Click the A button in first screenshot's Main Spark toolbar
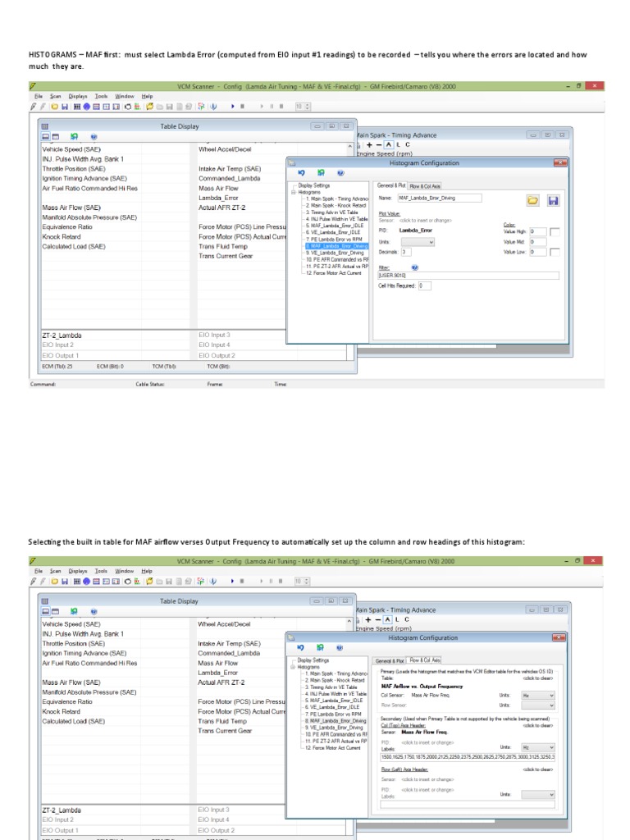 point(388,144)
